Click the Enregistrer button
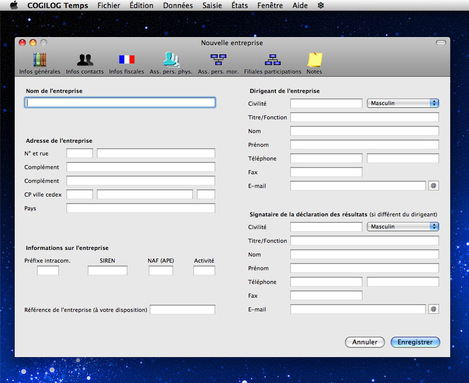The image size is (469, 383). (x=415, y=342)
